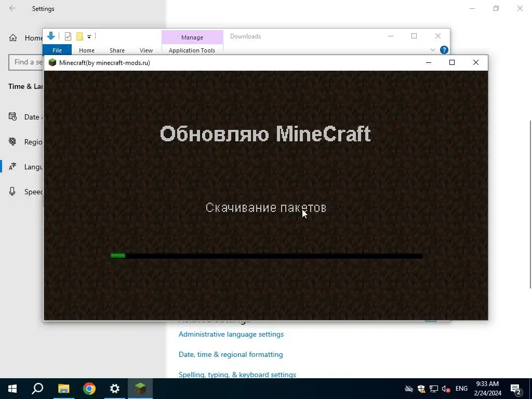
Task: Select the Manage contextual tab
Action: point(192,37)
